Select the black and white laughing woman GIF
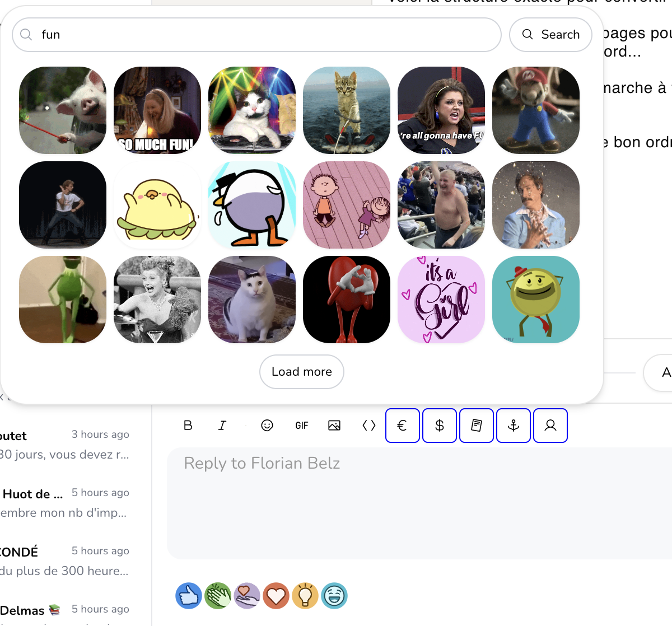Screen dimensions: 672x626 click(x=157, y=300)
